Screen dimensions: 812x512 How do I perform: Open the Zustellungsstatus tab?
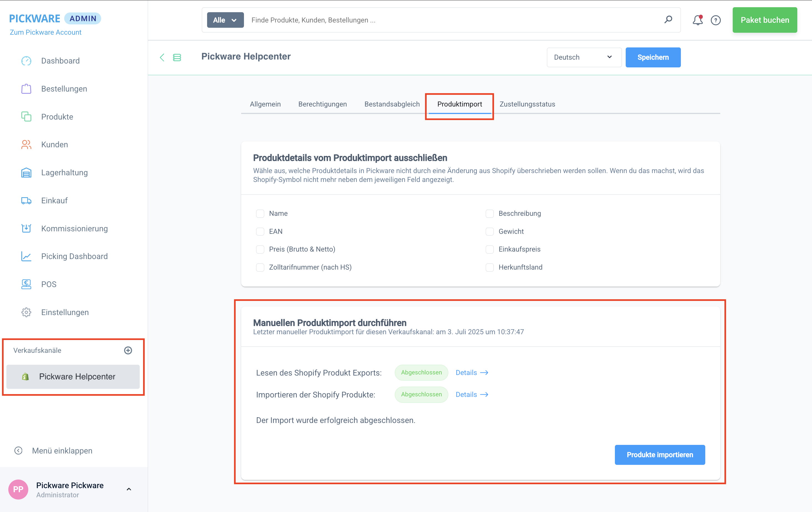527,104
